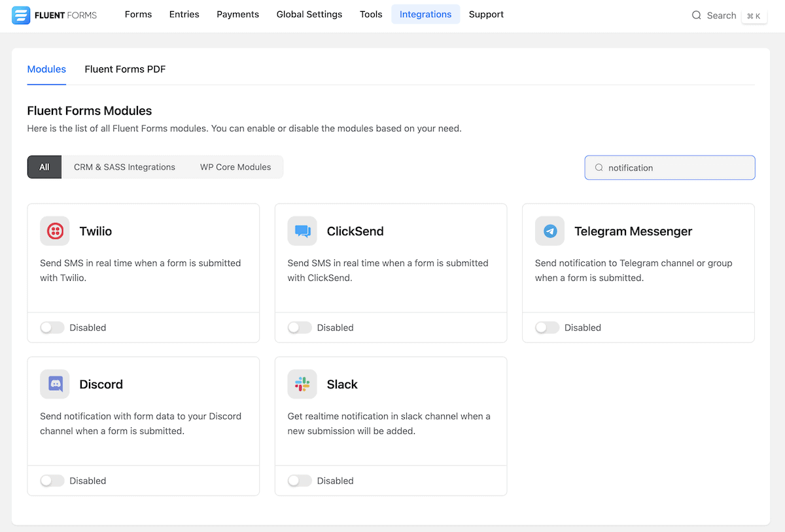Click the Telegram channel description text

point(634,271)
